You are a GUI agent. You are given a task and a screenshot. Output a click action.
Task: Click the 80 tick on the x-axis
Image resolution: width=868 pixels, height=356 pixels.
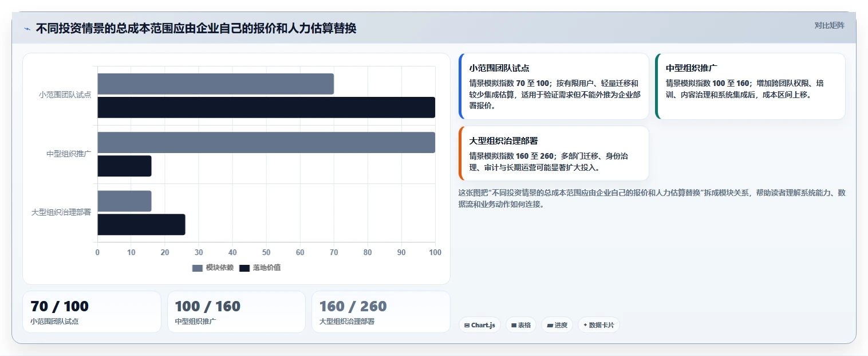(368, 252)
